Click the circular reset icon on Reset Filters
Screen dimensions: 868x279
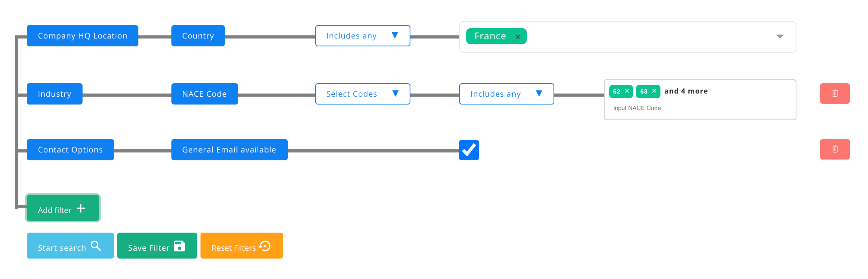pos(265,246)
